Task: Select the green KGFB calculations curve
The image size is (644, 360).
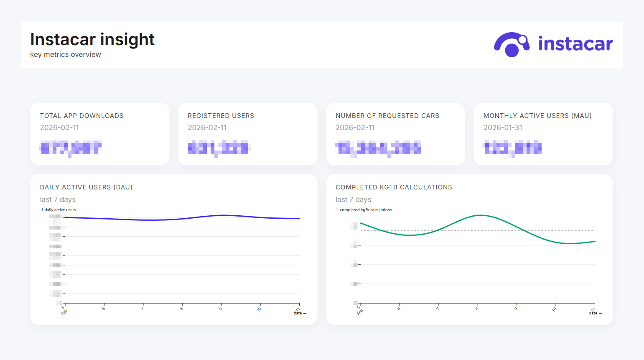Action: tap(481, 216)
